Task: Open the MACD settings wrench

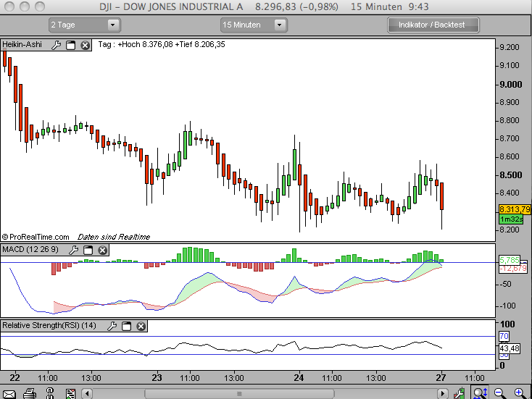Action: pyautogui.click(x=74, y=250)
